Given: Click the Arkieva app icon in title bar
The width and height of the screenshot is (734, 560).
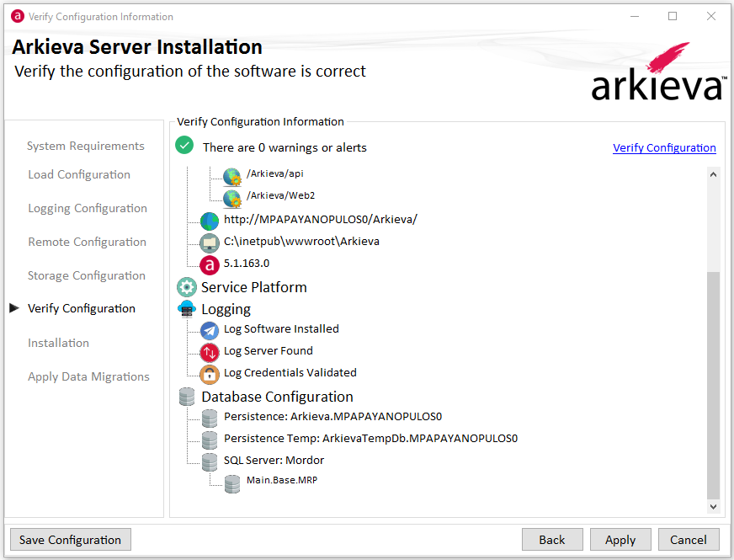Looking at the screenshot, I should [x=18, y=16].
